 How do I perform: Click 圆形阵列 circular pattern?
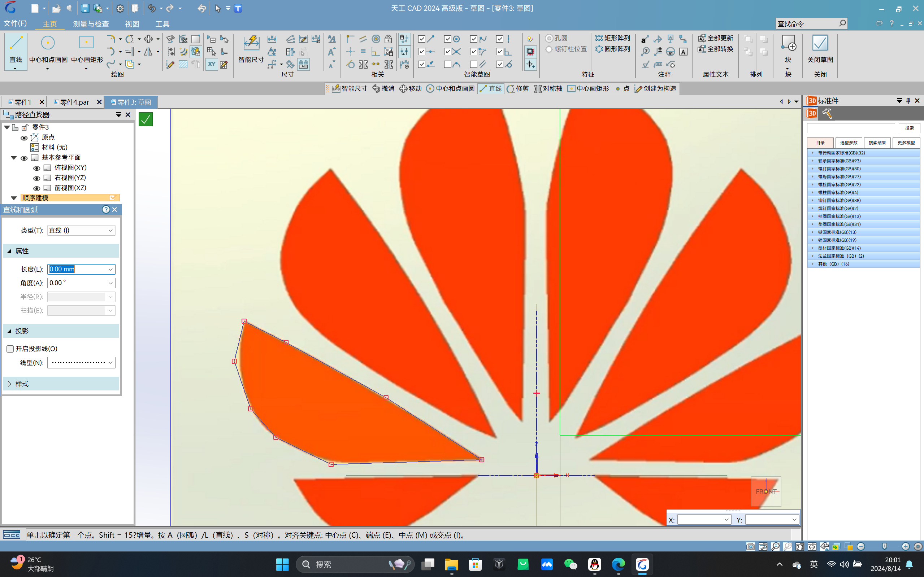pos(612,49)
